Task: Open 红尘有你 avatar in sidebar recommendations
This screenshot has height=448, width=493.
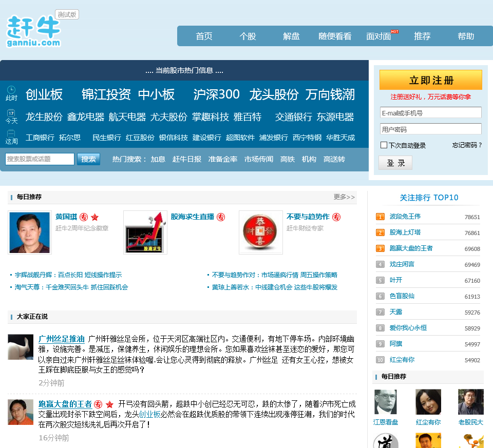Action: pos(428,402)
